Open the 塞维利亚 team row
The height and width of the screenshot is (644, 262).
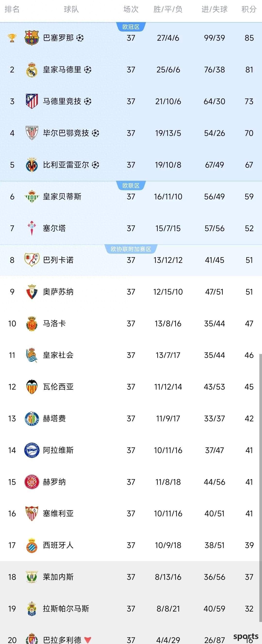[131, 513]
